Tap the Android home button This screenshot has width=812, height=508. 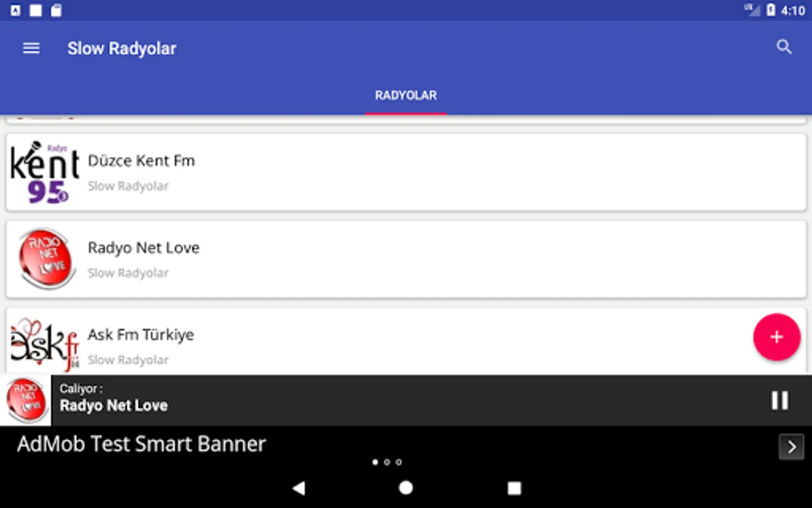pos(406,488)
